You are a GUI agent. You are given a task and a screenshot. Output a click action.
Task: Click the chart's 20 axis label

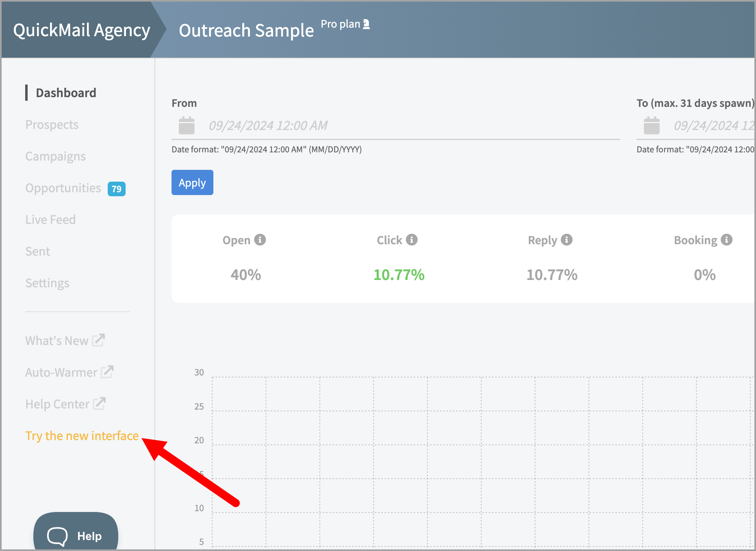(199, 440)
